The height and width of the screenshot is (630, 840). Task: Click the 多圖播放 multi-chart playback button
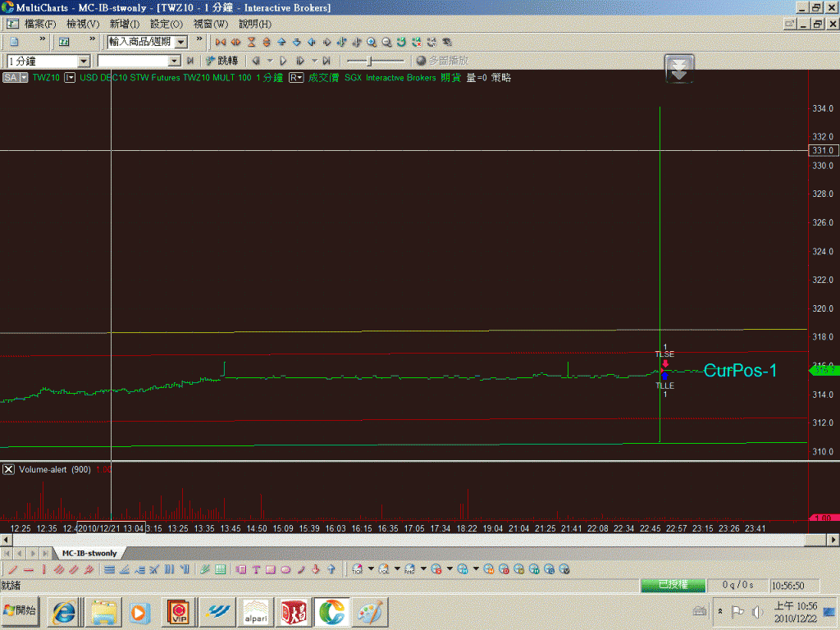tap(442, 61)
